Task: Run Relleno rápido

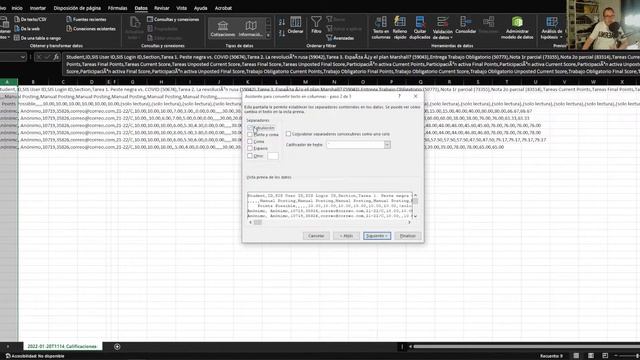Action: point(400,28)
